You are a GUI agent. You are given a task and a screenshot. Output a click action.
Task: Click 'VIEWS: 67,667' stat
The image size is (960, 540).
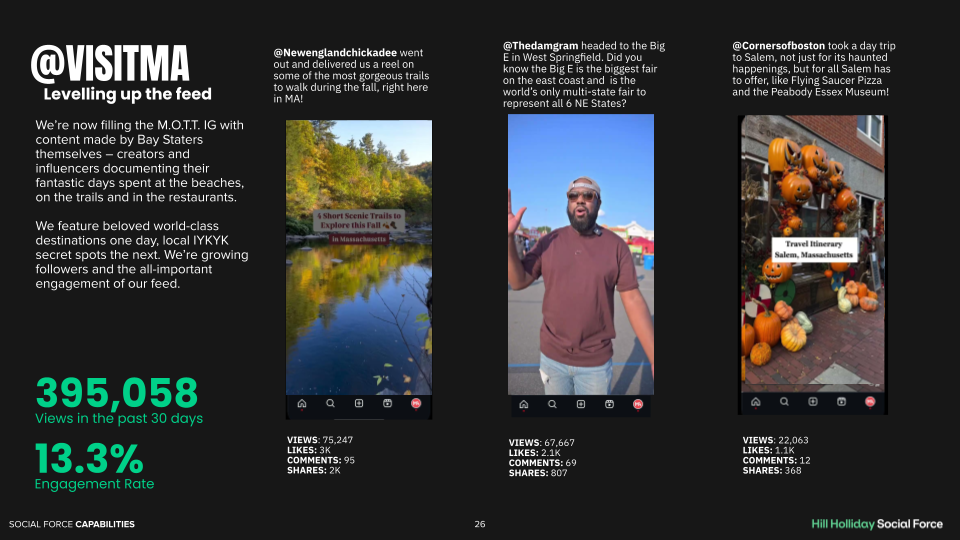[541, 442]
